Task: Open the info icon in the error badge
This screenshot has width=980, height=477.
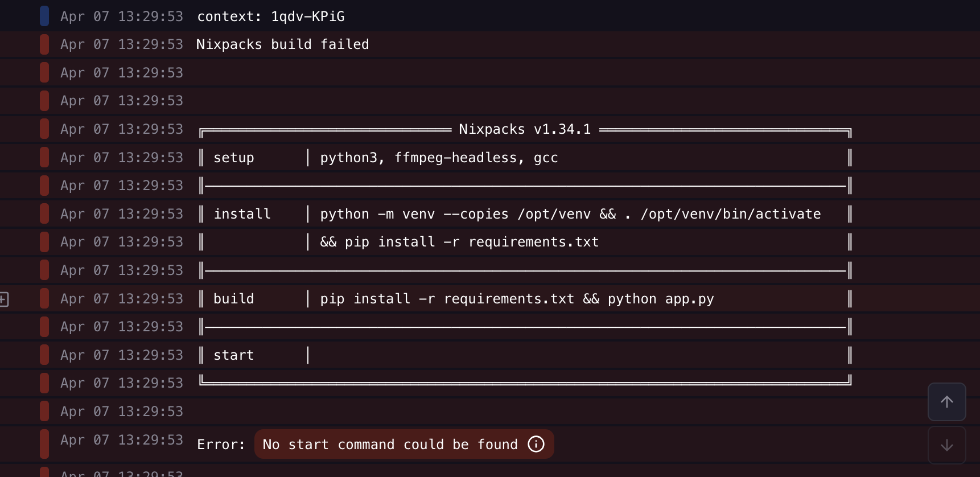Action: click(536, 444)
